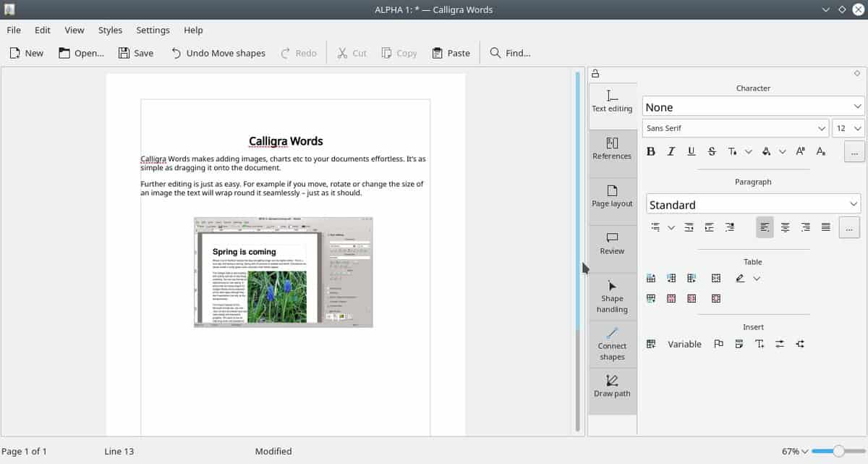Toggle justified text alignment
The height and width of the screenshot is (464, 868).
click(x=825, y=227)
